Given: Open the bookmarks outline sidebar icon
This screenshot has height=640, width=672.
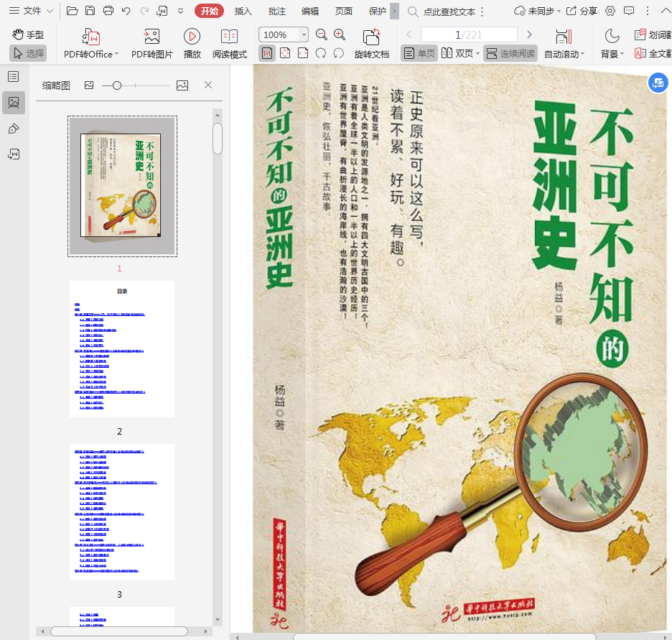Looking at the screenshot, I should point(14,78).
